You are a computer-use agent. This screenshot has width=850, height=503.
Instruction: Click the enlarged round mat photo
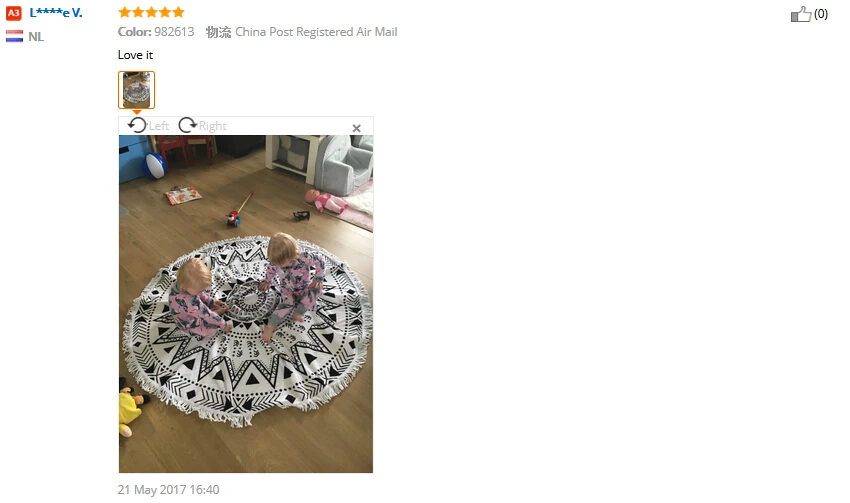246,304
